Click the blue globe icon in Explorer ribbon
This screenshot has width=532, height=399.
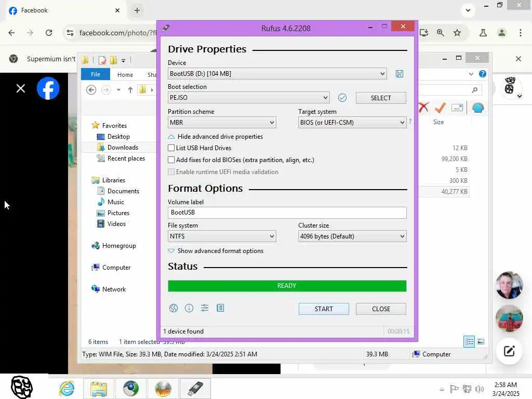coord(478,108)
